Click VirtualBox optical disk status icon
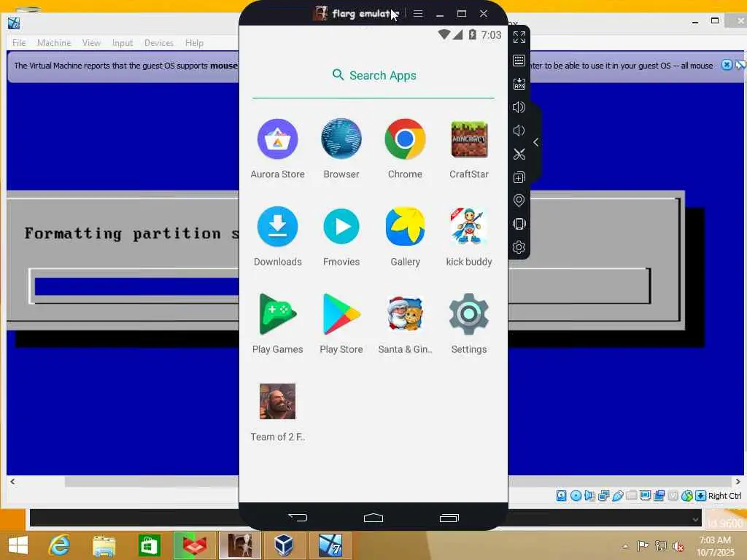Viewport: 747px width, 560px height. (x=576, y=496)
